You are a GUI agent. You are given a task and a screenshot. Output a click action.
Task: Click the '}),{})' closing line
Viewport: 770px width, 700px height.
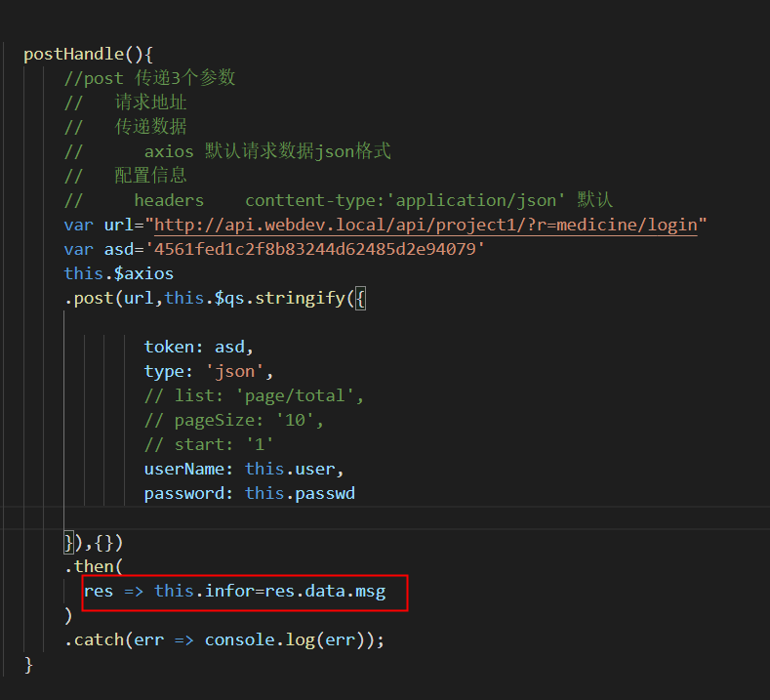coord(94,542)
